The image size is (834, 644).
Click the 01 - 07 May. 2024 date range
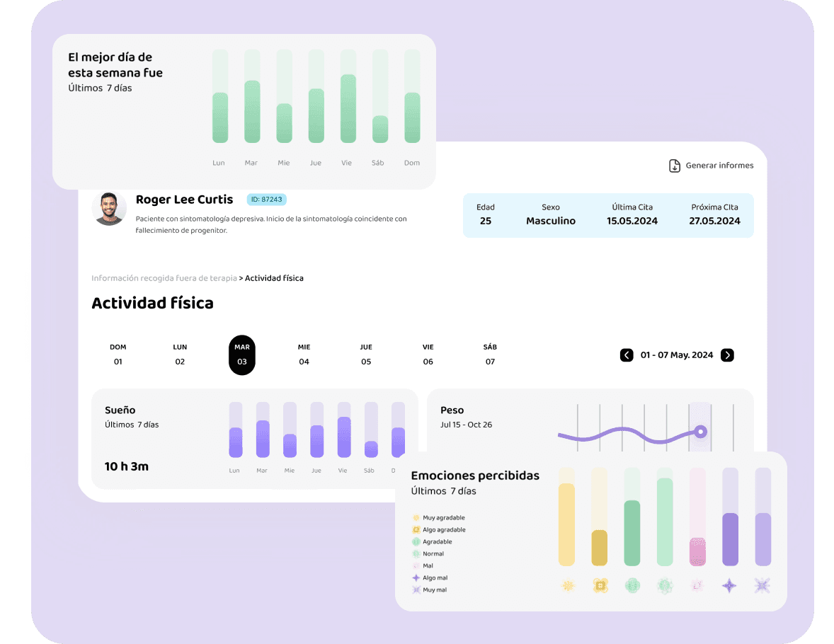[677, 355]
